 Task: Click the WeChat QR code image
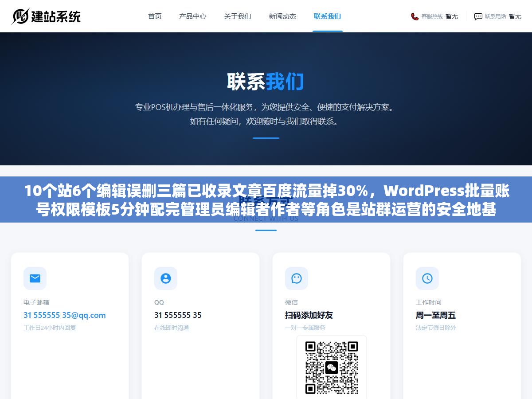click(x=332, y=368)
